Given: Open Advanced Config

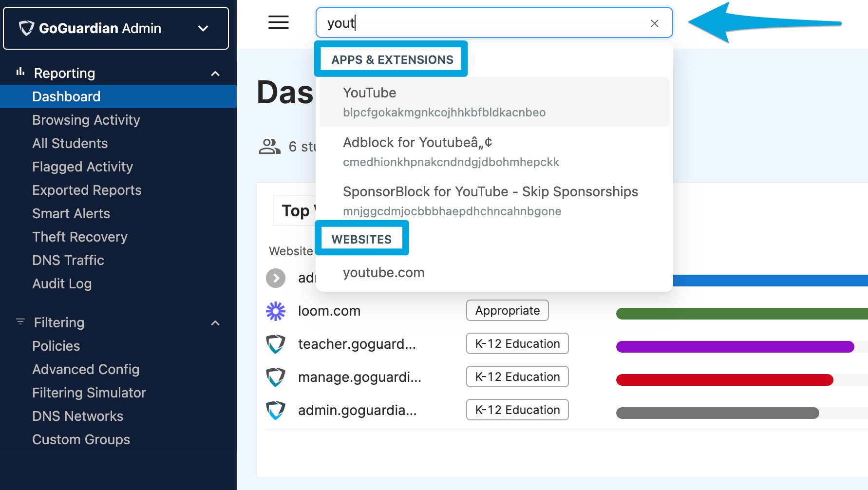Looking at the screenshot, I should (x=86, y=369).
